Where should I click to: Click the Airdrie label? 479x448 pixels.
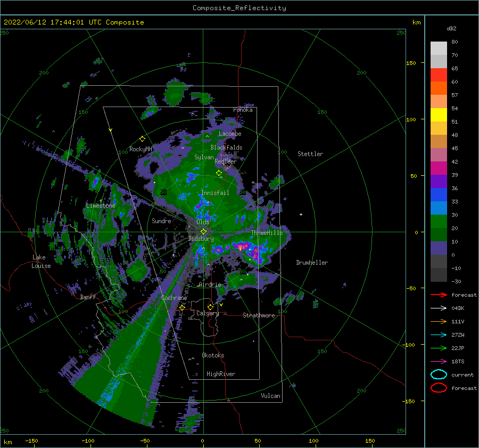(210, 284)
